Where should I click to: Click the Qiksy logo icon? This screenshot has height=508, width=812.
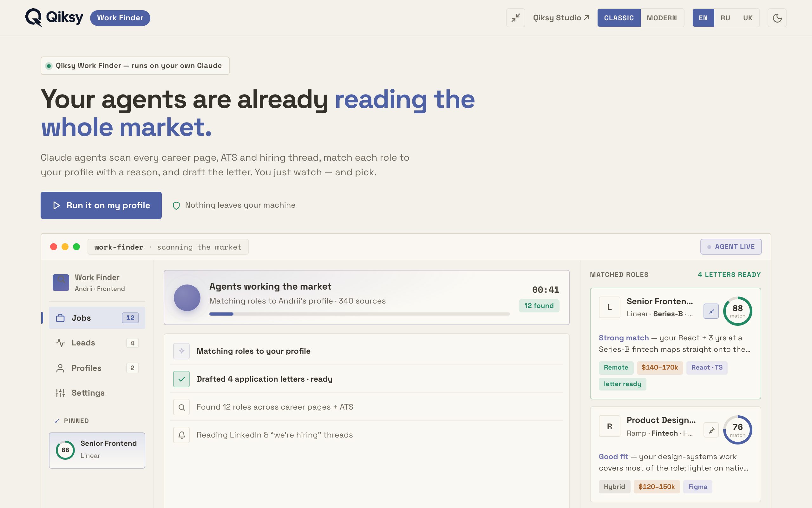click(34, 17)
